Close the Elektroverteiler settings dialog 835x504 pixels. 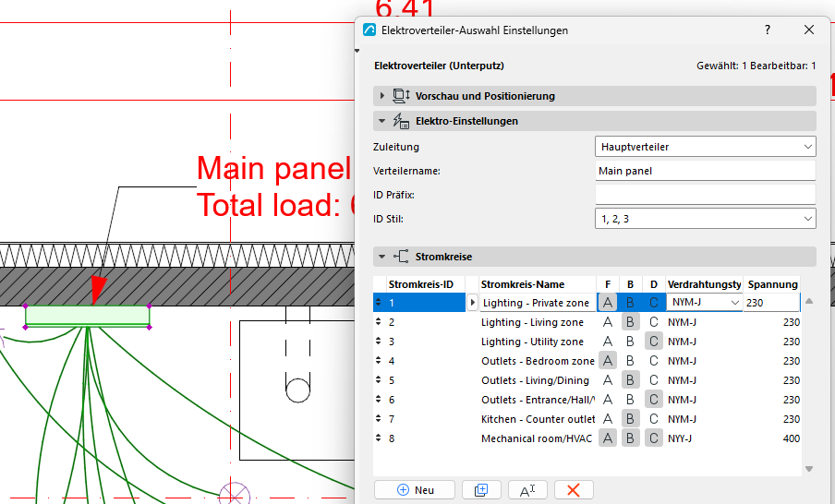click(x=809, y=30)
